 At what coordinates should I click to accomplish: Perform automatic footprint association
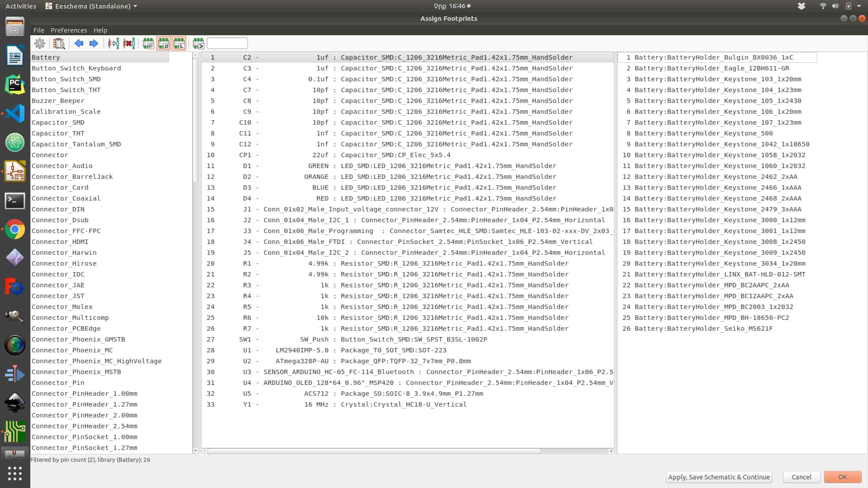point(113,43)
